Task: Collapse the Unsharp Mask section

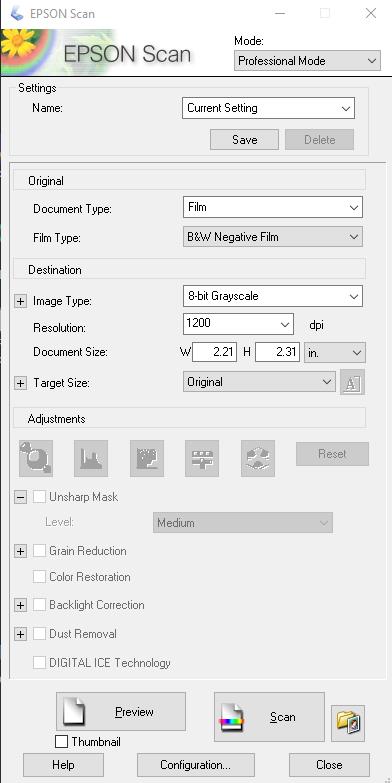Action: coord(20,497)
